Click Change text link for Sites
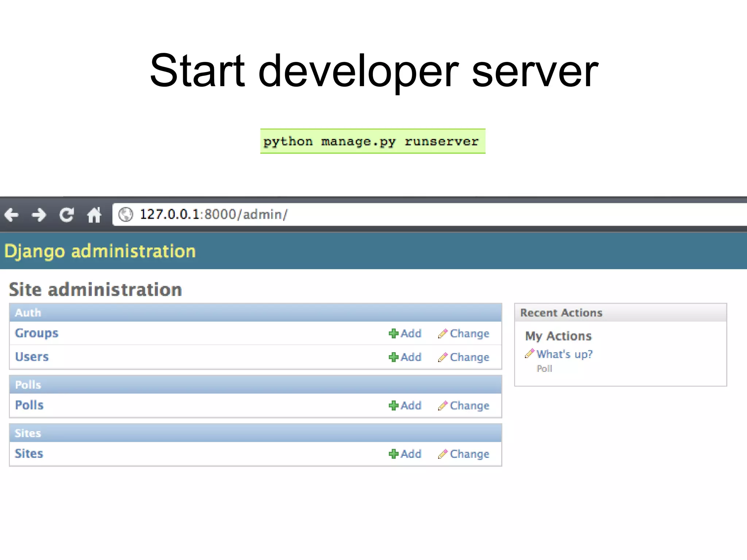The image size is (747, 560). (469, 454)
